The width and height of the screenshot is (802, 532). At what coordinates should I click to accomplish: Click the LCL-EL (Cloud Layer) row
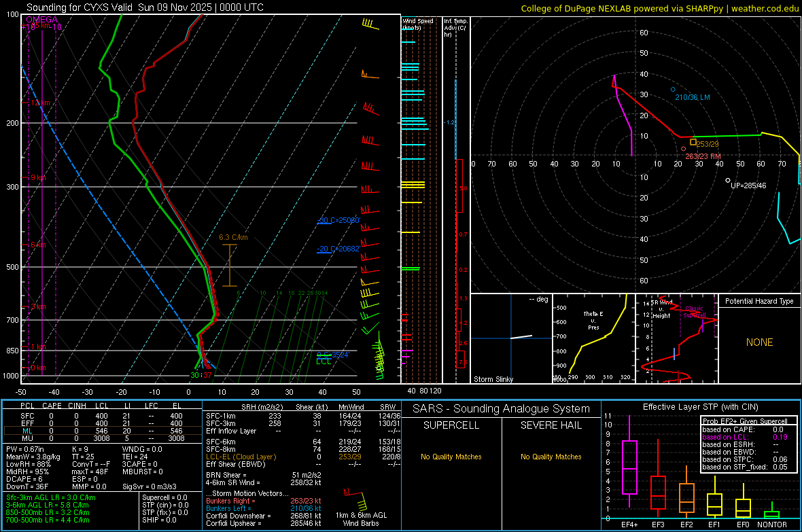pyautogui.click(x=303, y=457)
